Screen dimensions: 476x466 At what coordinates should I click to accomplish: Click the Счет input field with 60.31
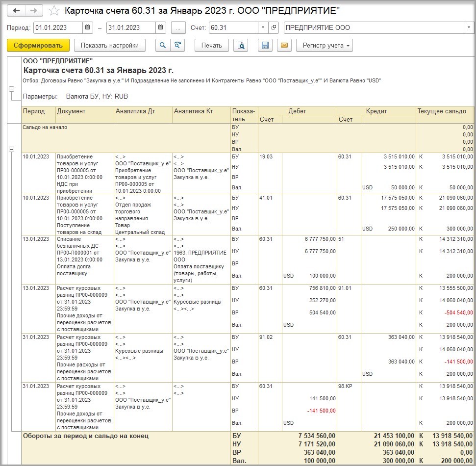tap(233, 27)
